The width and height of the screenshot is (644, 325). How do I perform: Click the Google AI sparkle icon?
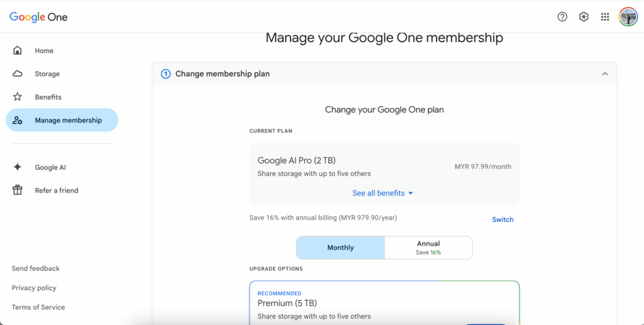[18, 167]
